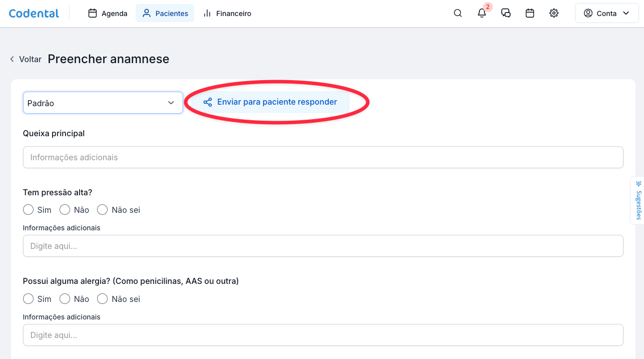Expand the Padrão template dropdown
The width and height of the screenshot is (644, 359).
(103, 103)
